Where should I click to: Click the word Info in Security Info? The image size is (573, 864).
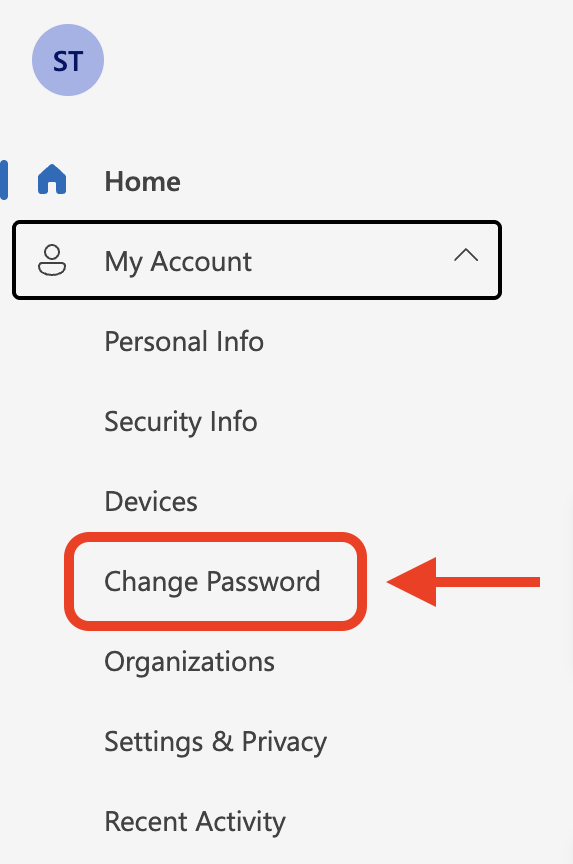(234, 422)
